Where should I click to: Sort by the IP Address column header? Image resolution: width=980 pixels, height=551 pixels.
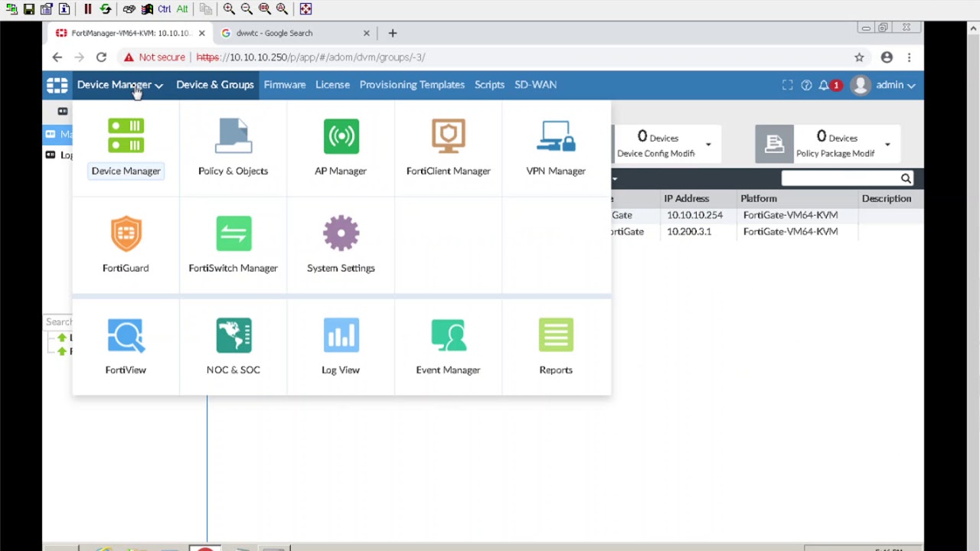click(x=686, y=198)
